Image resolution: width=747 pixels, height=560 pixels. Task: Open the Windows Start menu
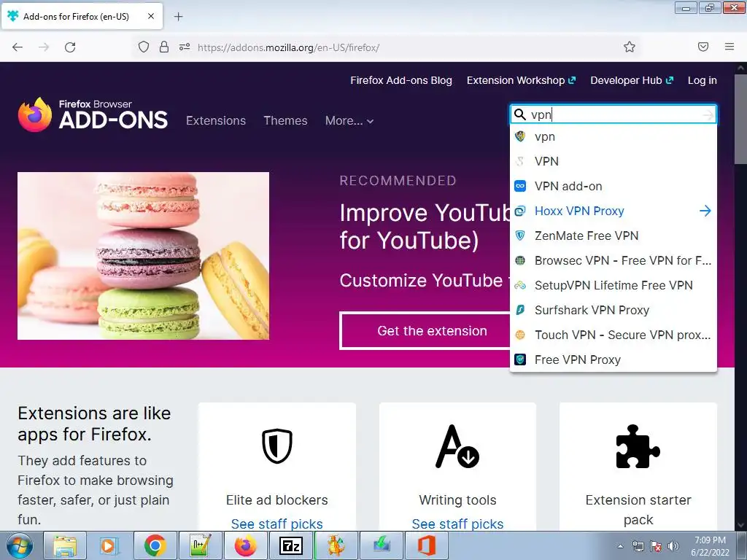point(20,545)
